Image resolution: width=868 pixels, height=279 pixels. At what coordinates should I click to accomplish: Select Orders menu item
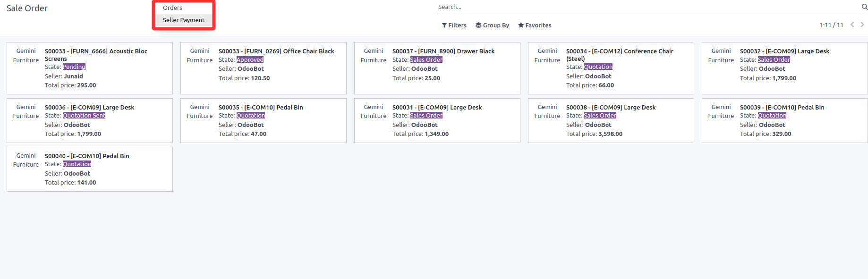point(172,8)
